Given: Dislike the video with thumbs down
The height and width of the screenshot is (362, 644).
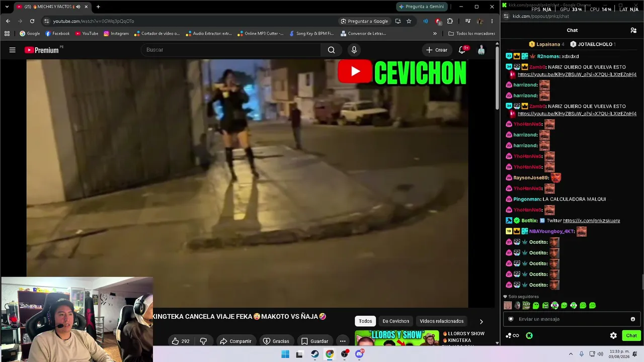Looking at the screenshot, I should [x=203, y=341].
